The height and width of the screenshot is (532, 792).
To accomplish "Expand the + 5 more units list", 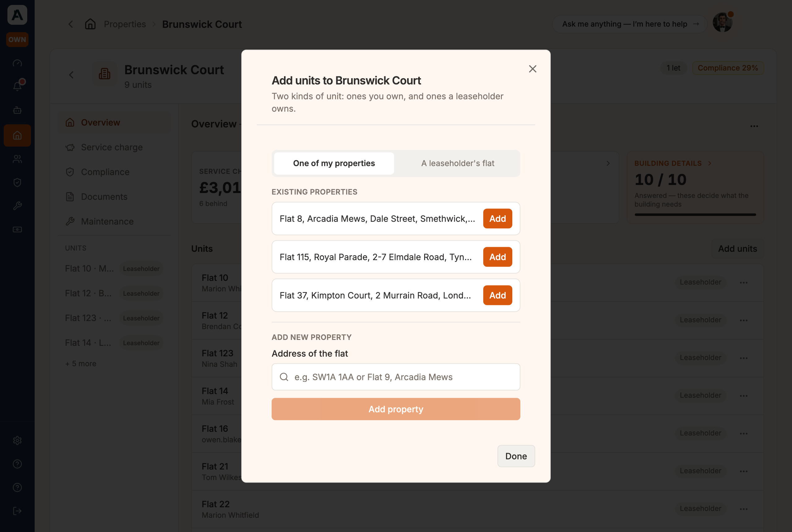I will 81,363.
